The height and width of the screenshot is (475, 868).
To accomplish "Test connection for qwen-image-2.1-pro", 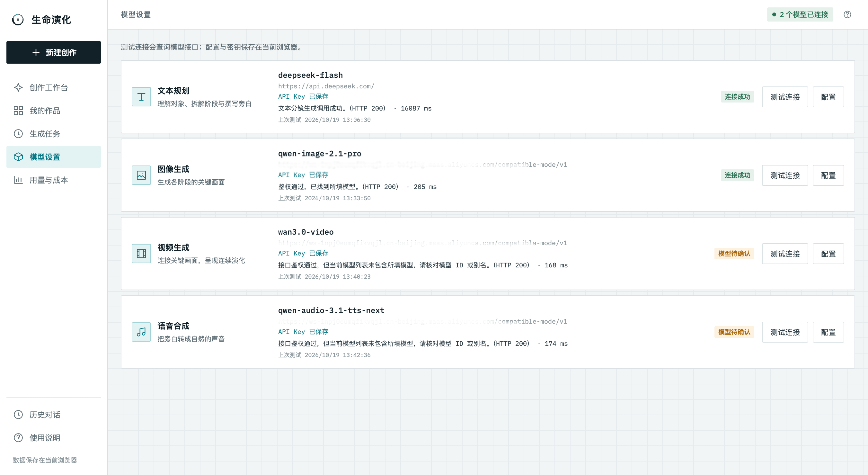I will [x=785, y=175].
